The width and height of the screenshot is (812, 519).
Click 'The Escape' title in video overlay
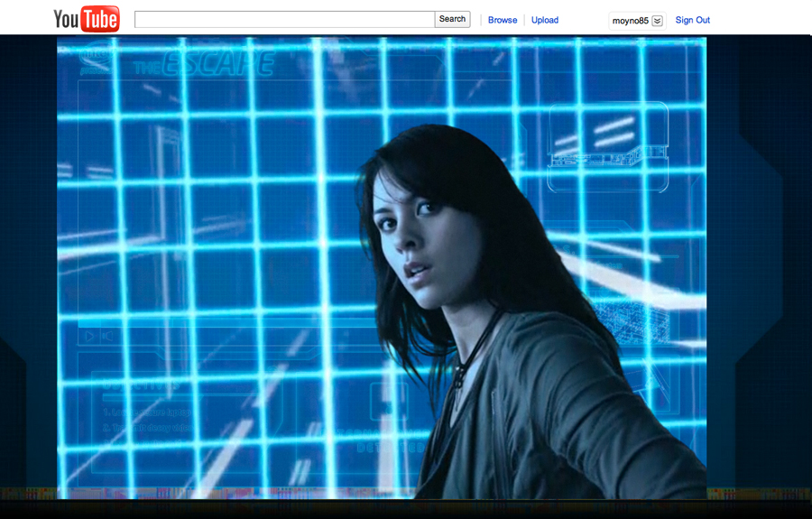click(x=204, y=64)
